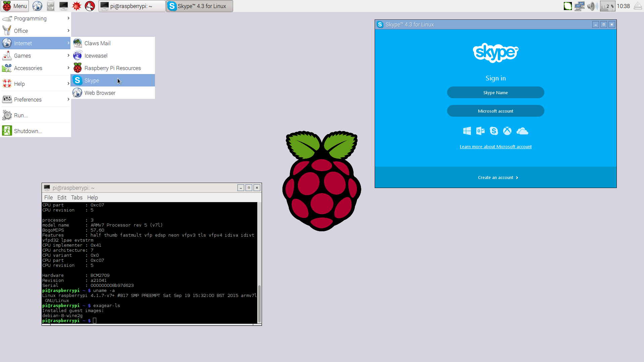Screen dimensions: 644x362
Task: Click the eject icon in the tray
Action: (638, 6)
